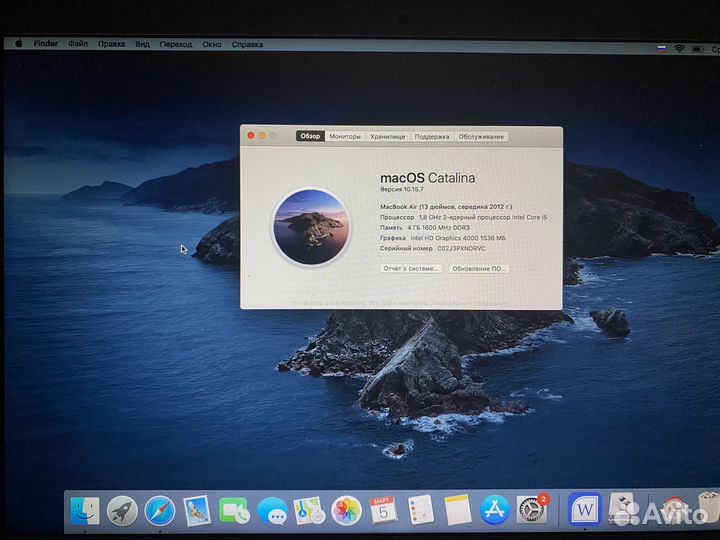Open the Russian flag input menu
This screenshot has width=720, height=540.
click(662, 48)
